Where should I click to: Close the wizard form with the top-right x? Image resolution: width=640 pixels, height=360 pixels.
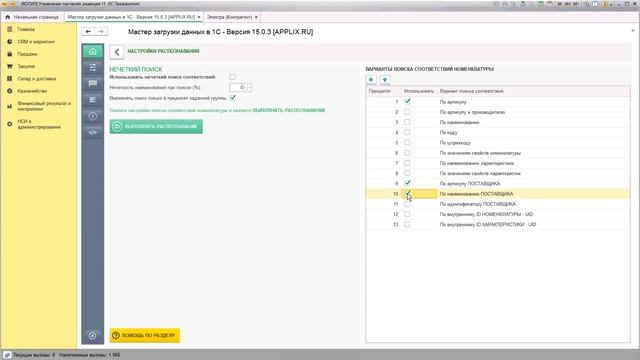point(633,31)
